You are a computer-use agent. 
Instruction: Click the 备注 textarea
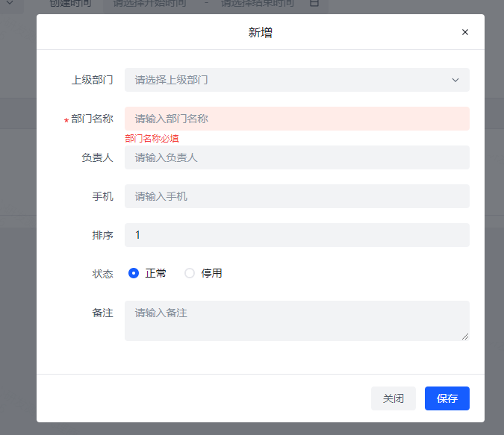click(296, 320)
